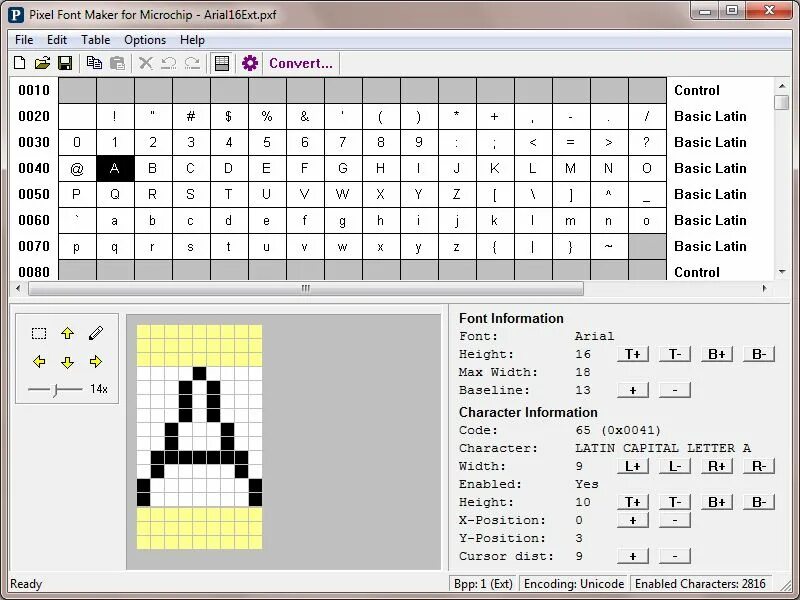Screen dimensions: 800x600
Task: Create a new font file
Action: click(18, 62)
